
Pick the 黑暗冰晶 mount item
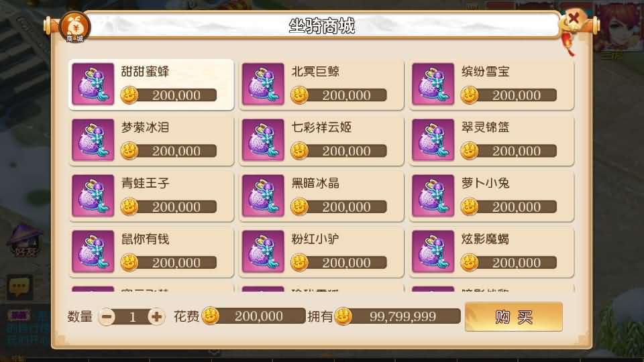(321, 196)
